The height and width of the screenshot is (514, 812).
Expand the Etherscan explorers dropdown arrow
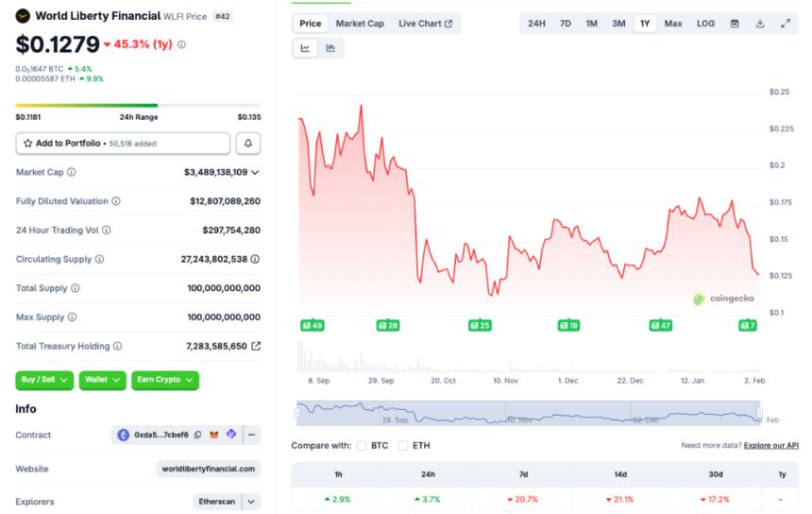click(251, 502)
